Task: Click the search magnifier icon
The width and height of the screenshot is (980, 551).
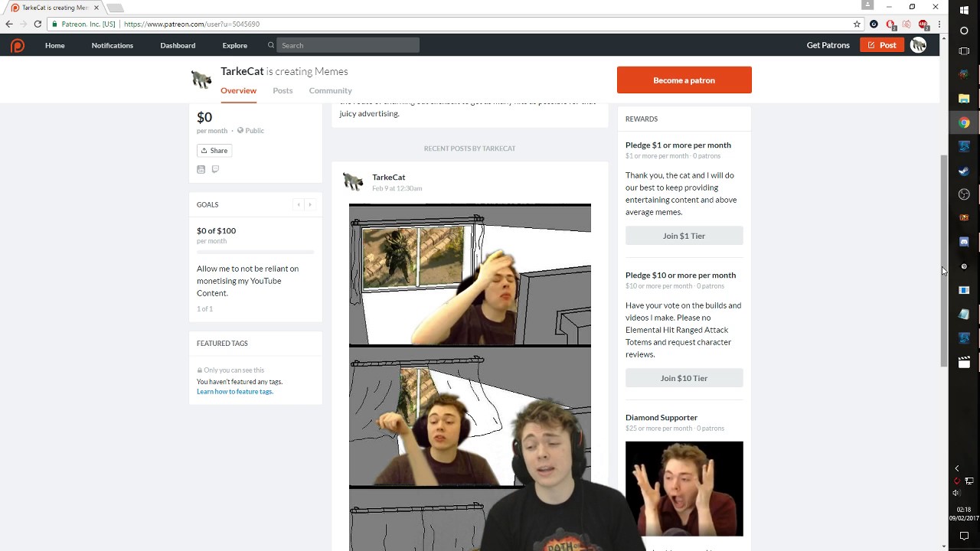Action: click(x=271, y=45)
